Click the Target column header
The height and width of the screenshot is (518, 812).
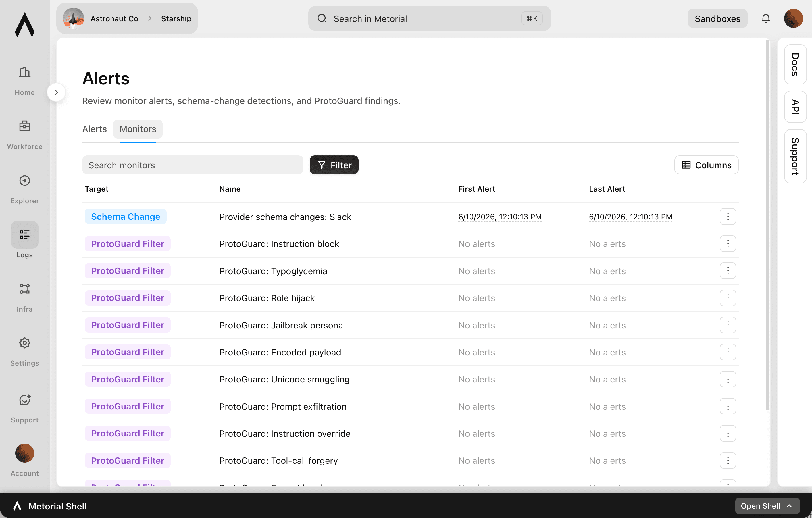97,189
